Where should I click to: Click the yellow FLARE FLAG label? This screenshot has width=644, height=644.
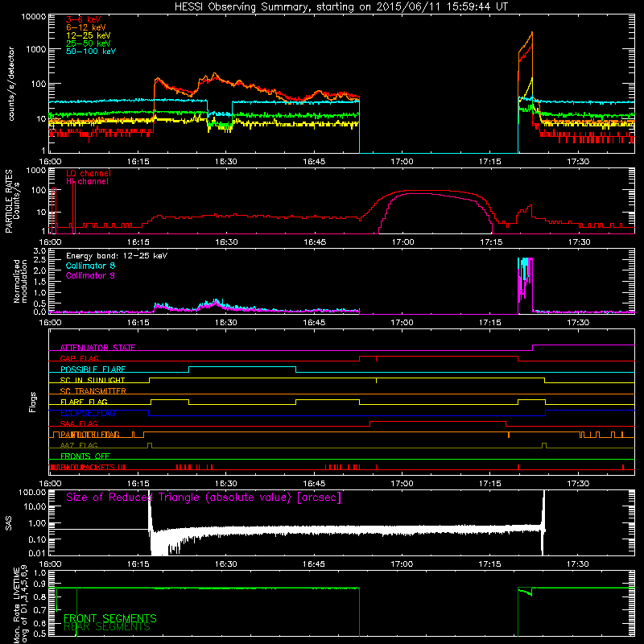pos(84,402)
